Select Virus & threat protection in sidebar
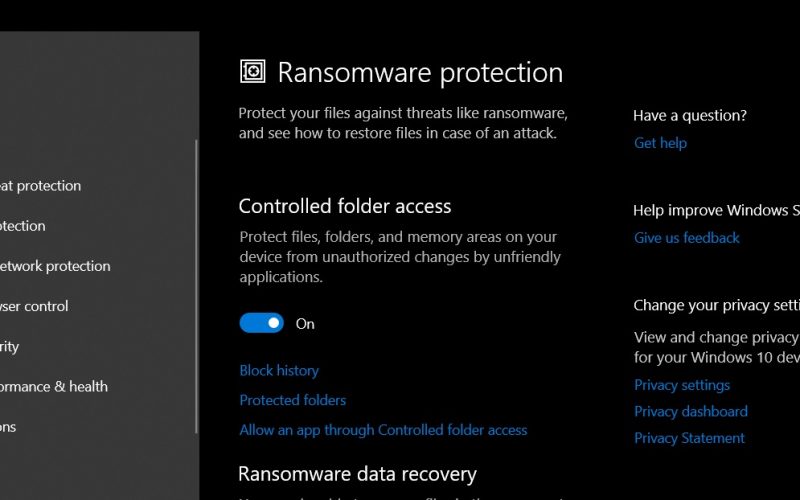Screen dimensions: 800x500 coord(40,186)
